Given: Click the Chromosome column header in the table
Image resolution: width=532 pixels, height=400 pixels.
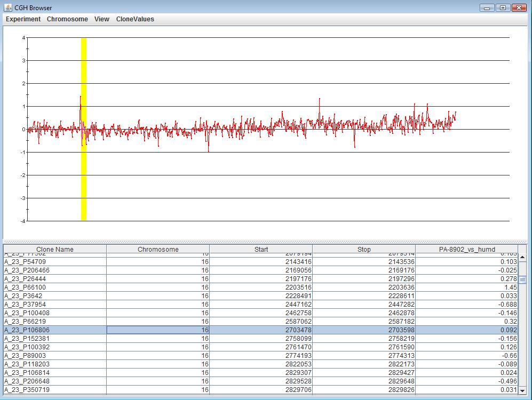Looking at the screenshot, I should (158, 249).
